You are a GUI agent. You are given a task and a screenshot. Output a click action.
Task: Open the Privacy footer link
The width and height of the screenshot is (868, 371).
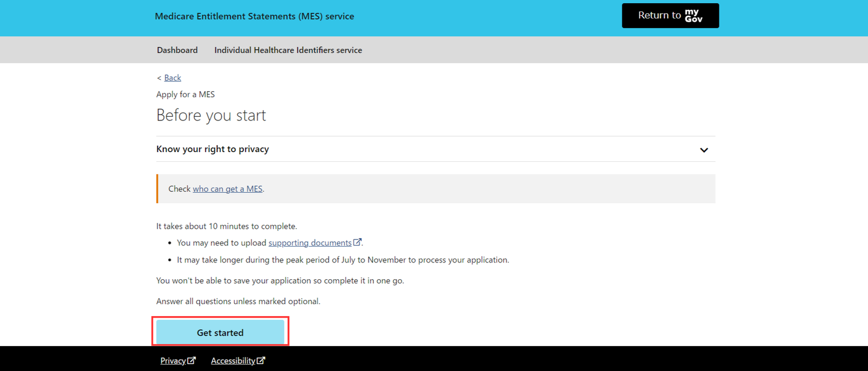tap(173, 361)
